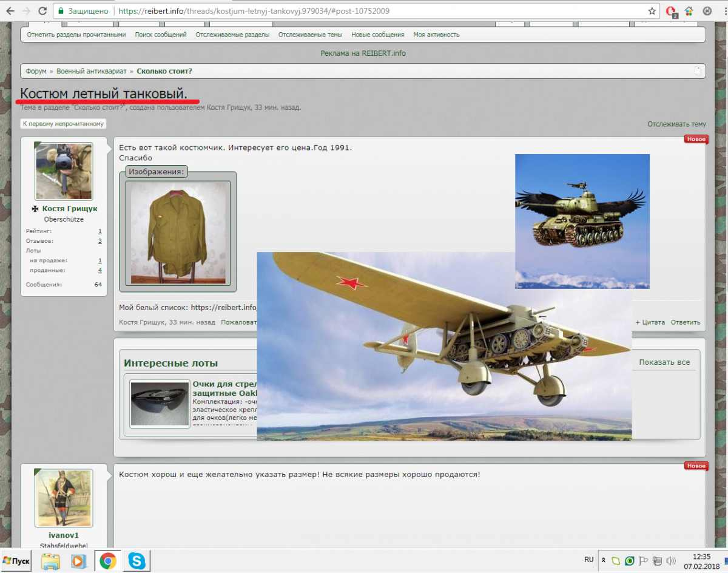Screen dimensions: 728x573
Task: Open the Пуск start menu
Action: pos(18,561)
